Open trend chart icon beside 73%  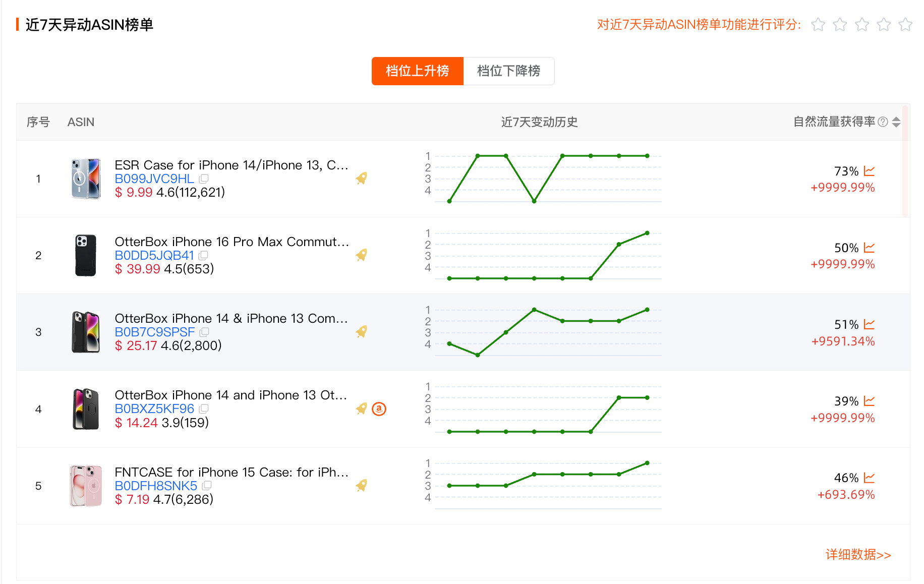[869, 171]
